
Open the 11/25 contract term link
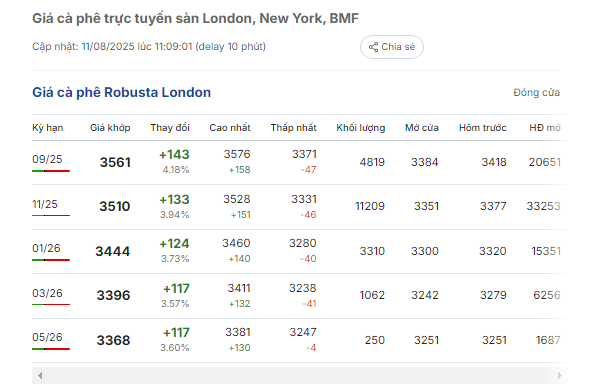point(45,204)
